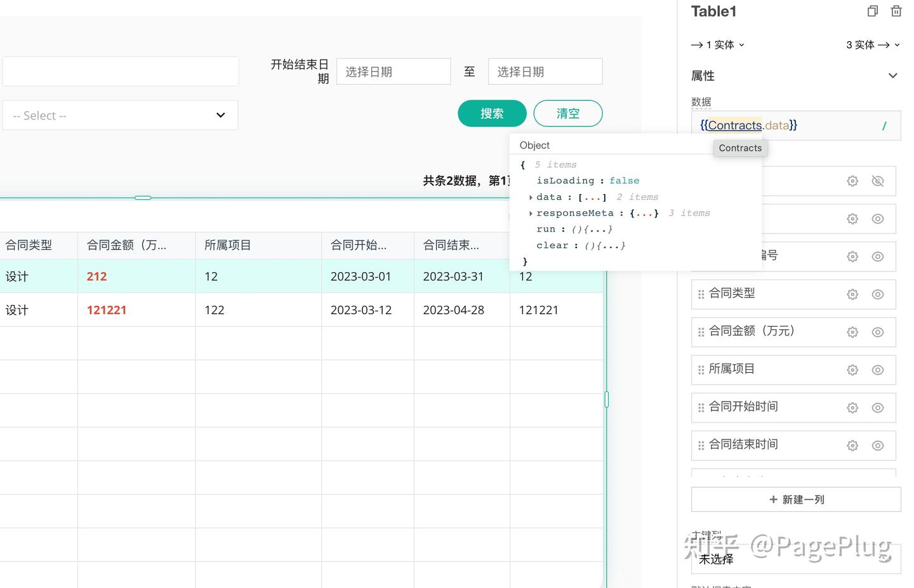Open gear settings for the 合同金额（万元） column
Screen dimensions: 914x588
click(852, 332)
